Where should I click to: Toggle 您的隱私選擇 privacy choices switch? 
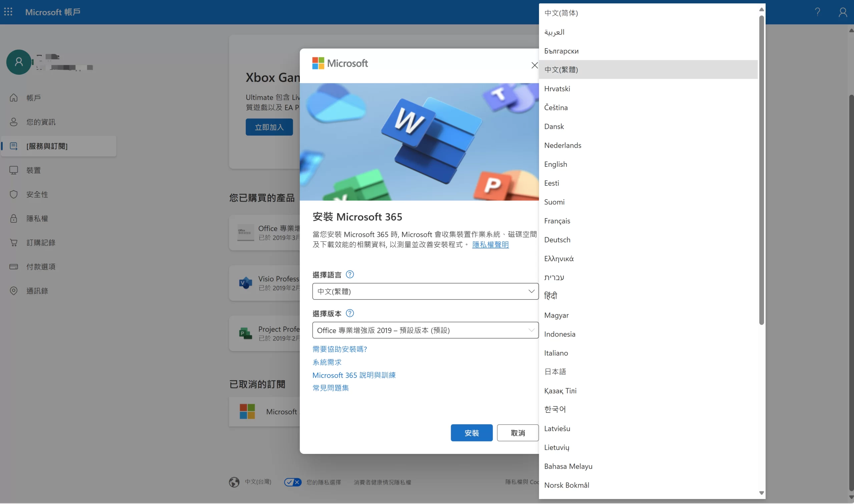(x=292, y=482)
